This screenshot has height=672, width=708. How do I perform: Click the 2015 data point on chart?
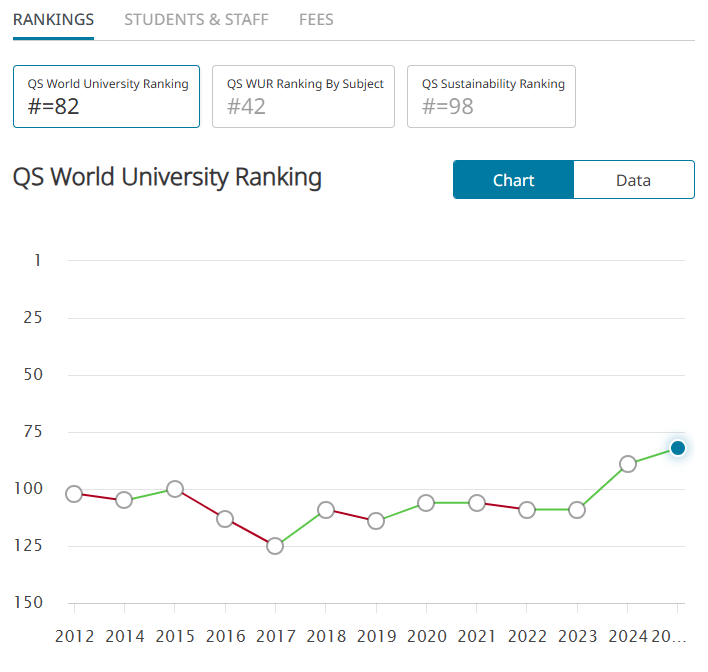click(175, 489)
